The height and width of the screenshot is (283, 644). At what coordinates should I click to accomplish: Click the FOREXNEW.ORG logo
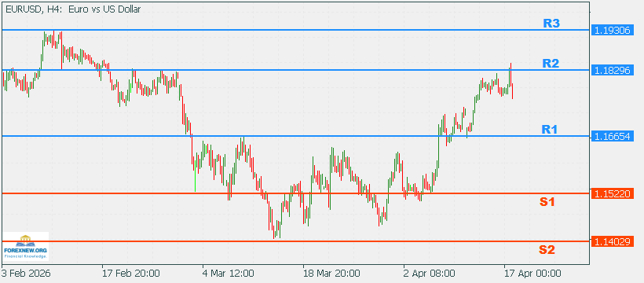coord(25,246)
